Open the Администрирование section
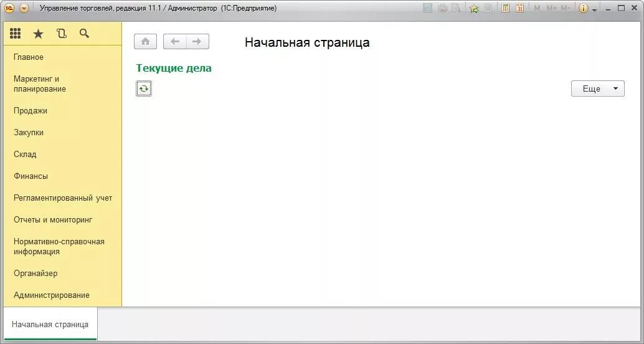644x344 pixels. click(x=51, y=295)
